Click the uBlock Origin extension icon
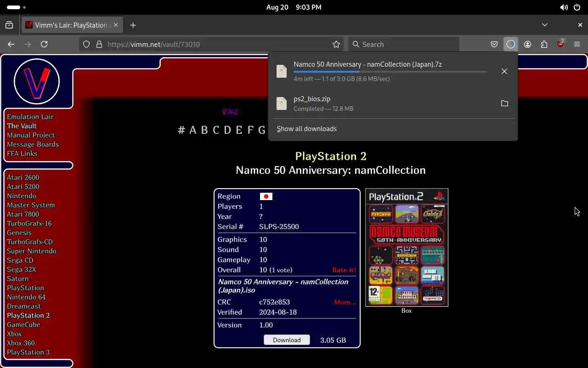This screenshot has width=588, height=368. click(x=560, y=44)
